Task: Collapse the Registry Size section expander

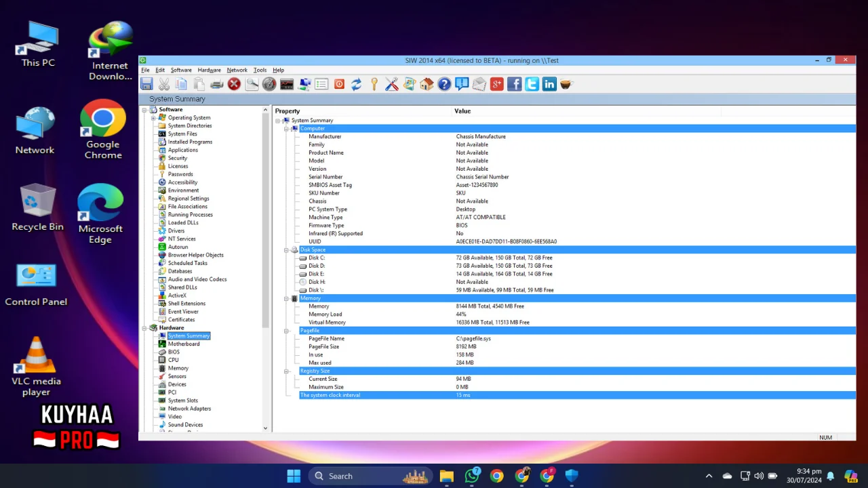Action: click(287, 371)
